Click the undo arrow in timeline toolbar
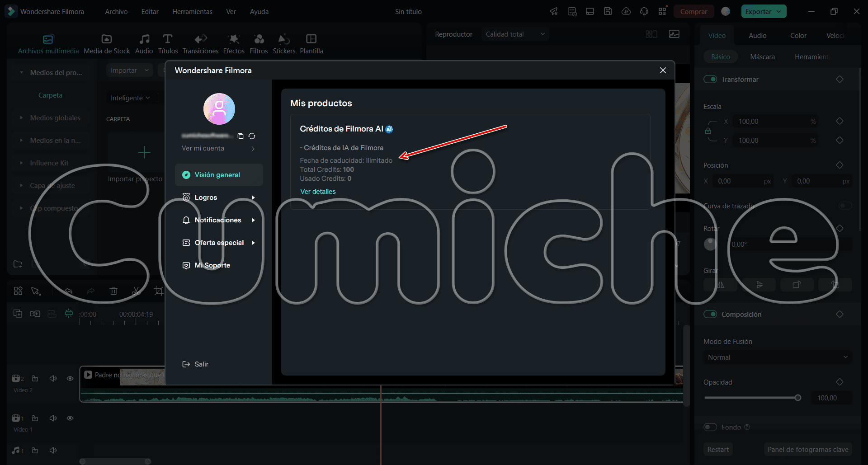 coord(68,291)
